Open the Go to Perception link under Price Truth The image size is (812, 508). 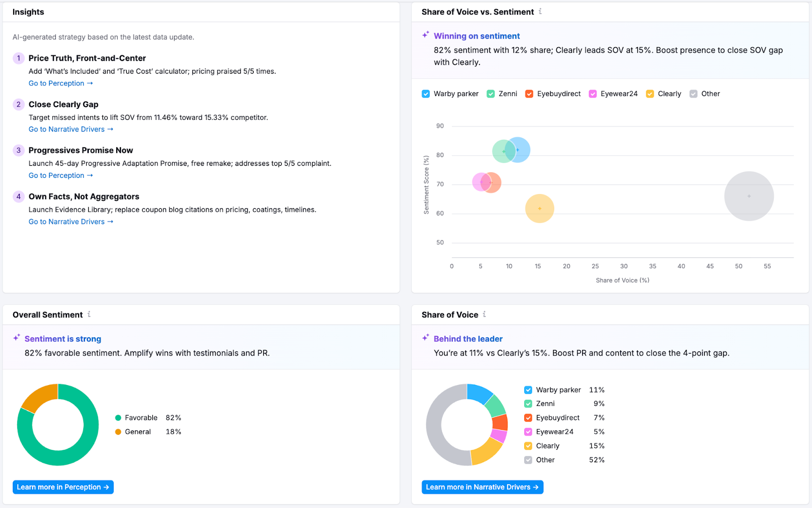click(x=60, y=83)
